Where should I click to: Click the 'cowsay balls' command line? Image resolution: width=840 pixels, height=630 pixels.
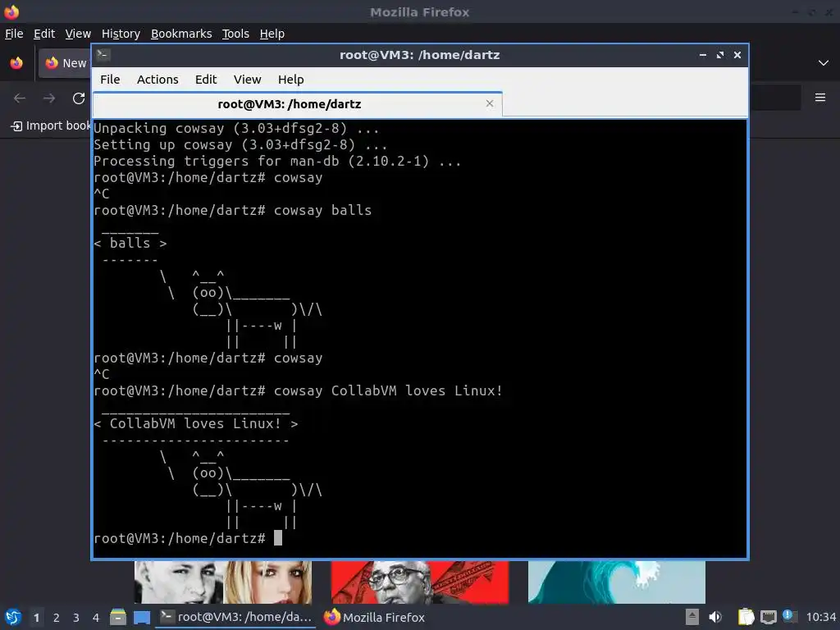click(232, 210)
